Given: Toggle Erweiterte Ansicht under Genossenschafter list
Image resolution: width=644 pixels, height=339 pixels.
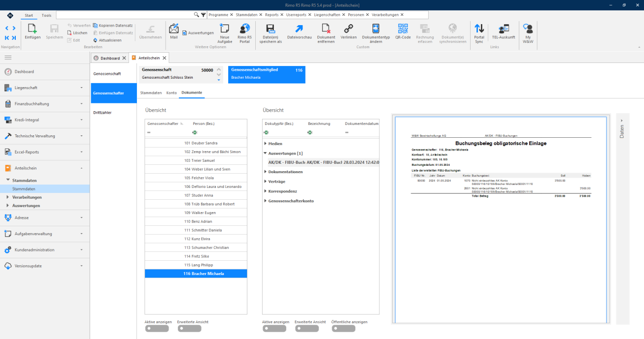Looking at the screenshot, I should (x=189, y=329).
